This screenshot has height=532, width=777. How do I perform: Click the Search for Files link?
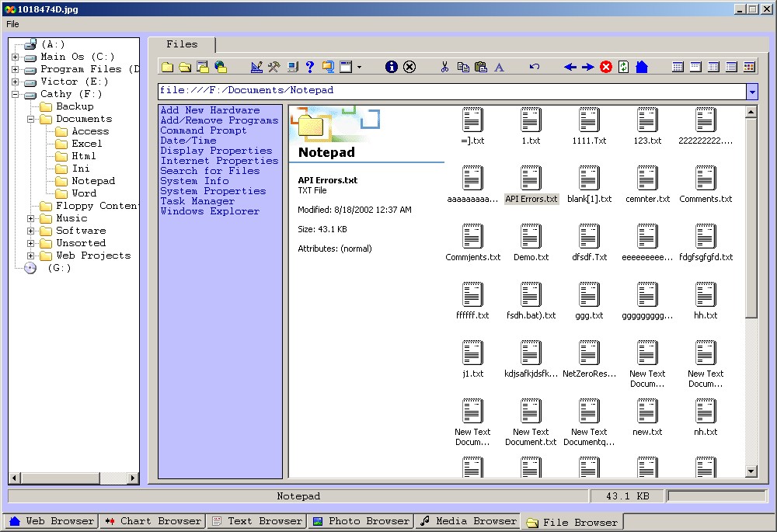click(x=210, y=171)
